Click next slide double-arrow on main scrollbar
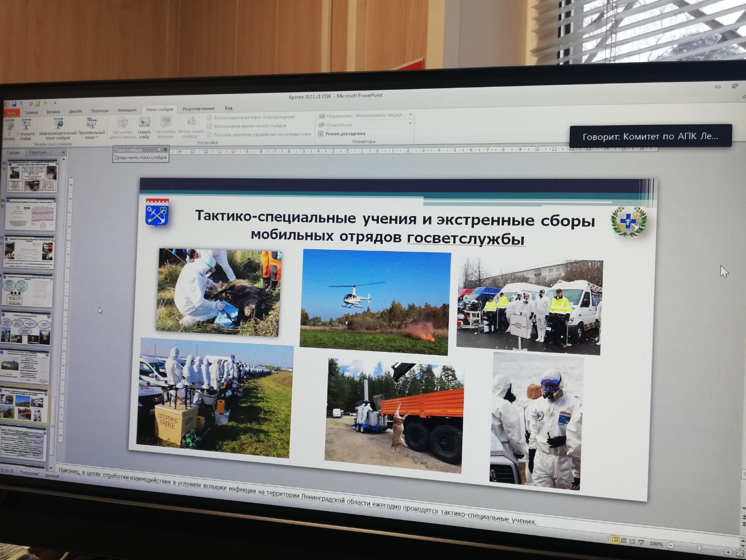Screen dimensions: 746x560 (x=744, y=524)
